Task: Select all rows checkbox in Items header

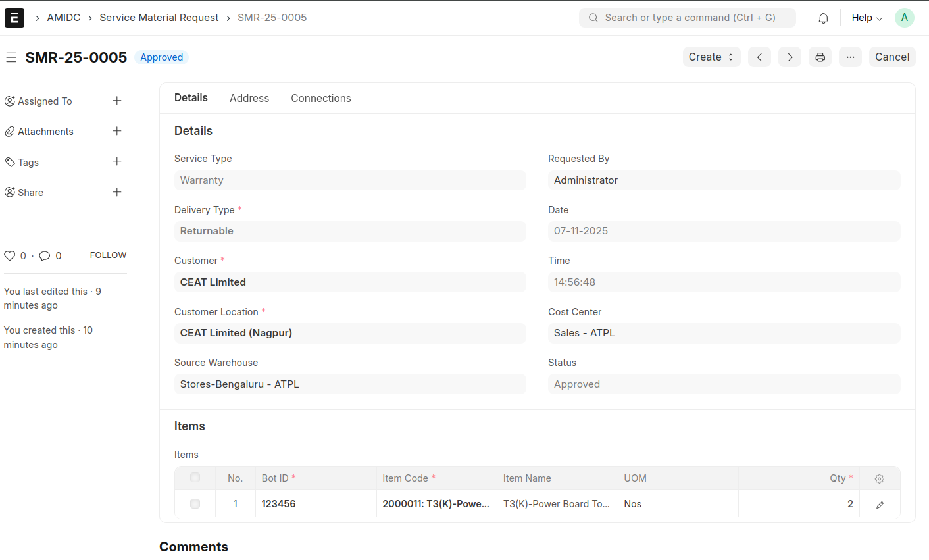Action: 195,478
